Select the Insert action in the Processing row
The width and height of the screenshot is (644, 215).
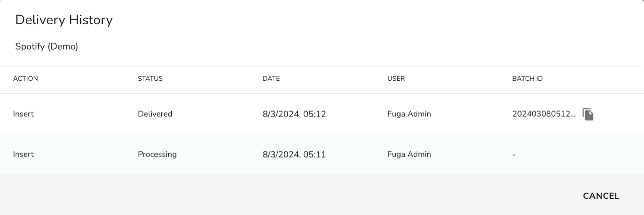pyautogui.click(x=24, y=154)
